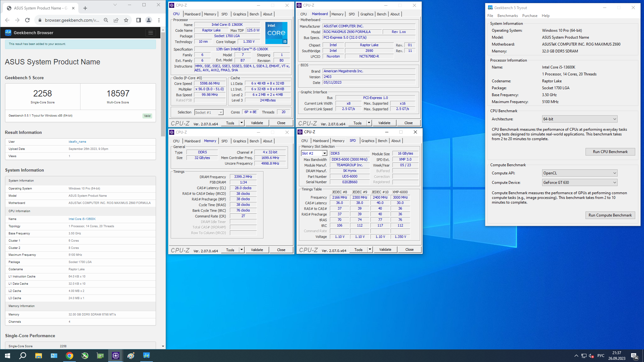Click the Valid result badge

[147, 116]
